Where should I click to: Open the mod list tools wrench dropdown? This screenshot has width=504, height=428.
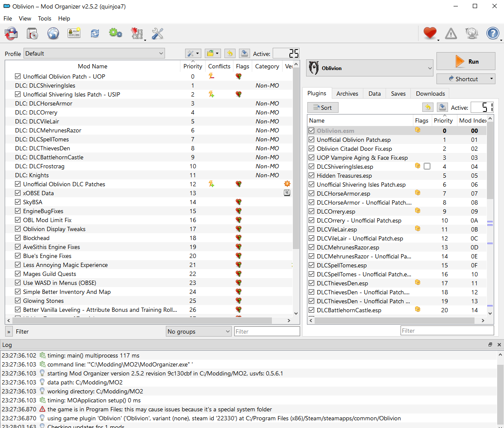193,53
